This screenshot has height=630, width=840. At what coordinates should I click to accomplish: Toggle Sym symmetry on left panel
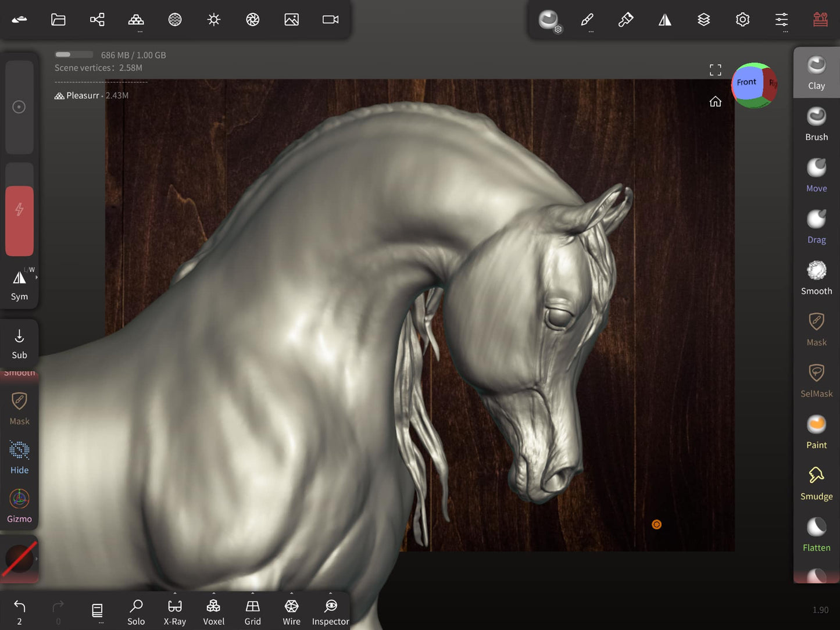pyautogui.click(x=19, y=285)
